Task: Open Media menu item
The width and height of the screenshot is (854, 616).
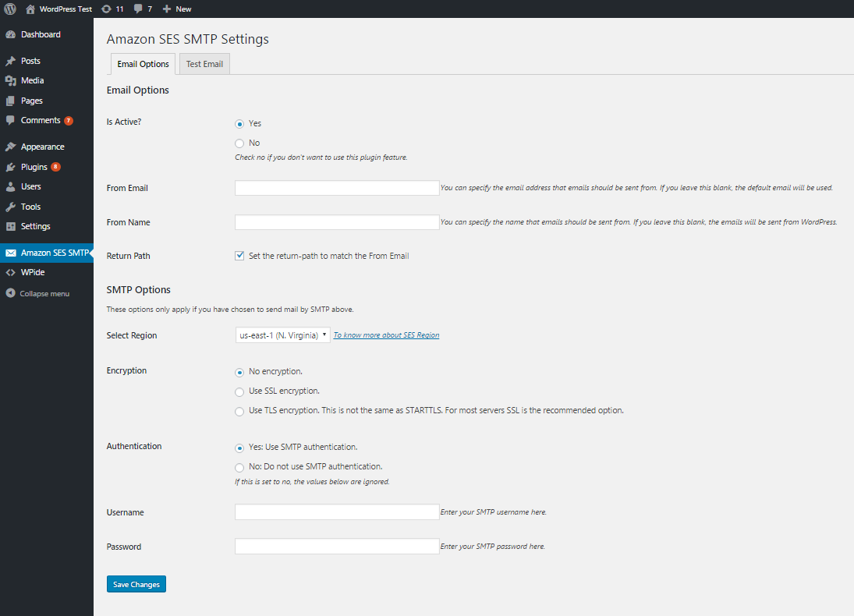Action: pyautogui.click(x=32, y=80)
